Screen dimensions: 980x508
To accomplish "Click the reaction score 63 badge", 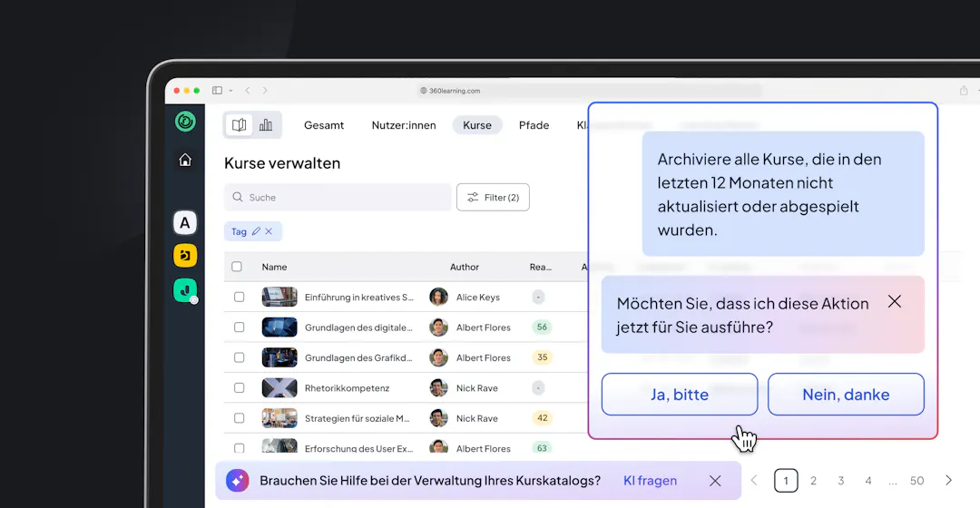I will 542,448.
